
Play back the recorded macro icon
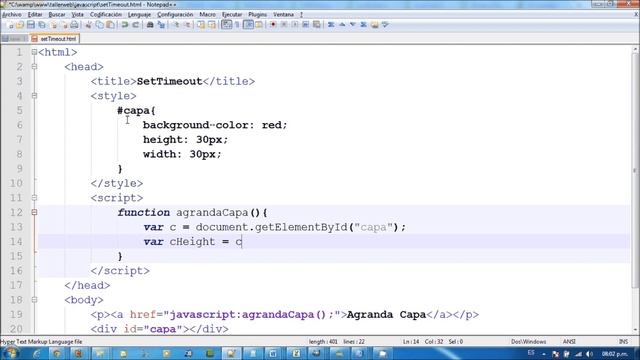[295, 25]
